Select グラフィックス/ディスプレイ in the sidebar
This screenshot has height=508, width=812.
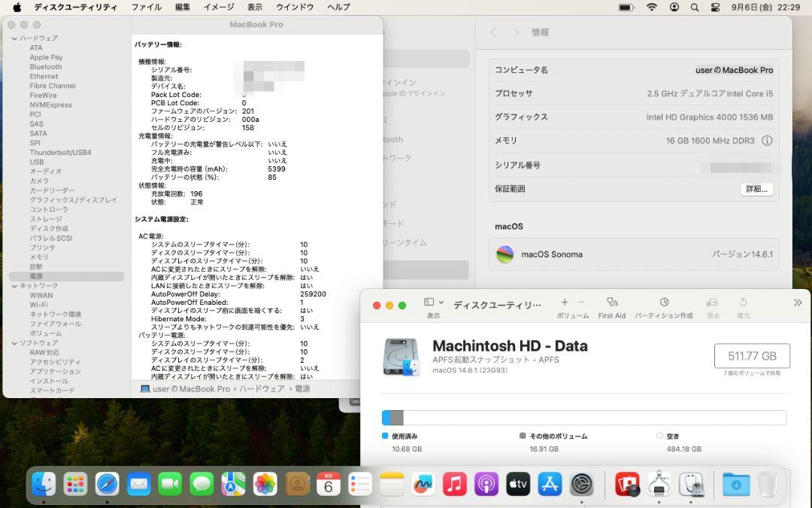(x=74, y=200)
